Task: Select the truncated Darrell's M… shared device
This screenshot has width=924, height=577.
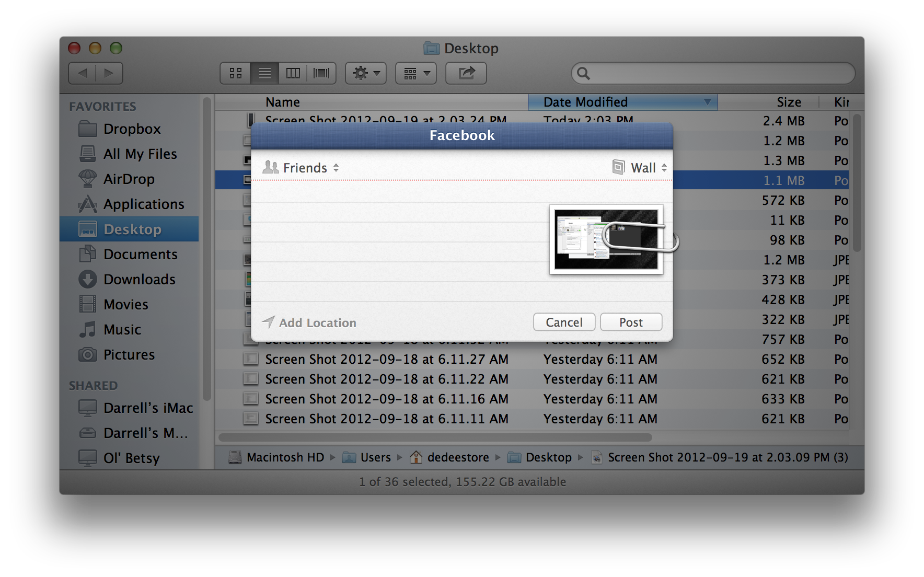Action: coord(129,433)
